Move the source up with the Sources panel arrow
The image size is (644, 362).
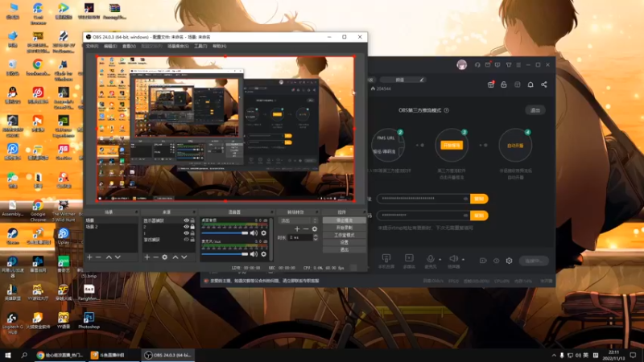[175, 257]
